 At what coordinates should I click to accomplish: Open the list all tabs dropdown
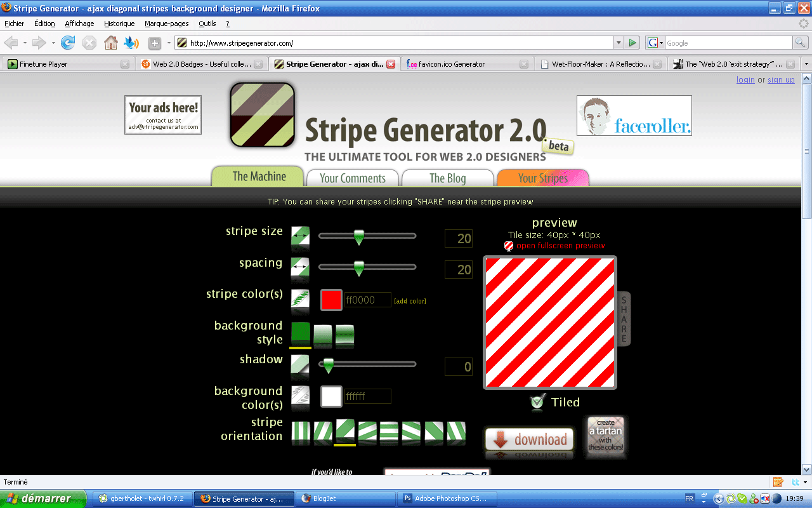tap(806, 64)
